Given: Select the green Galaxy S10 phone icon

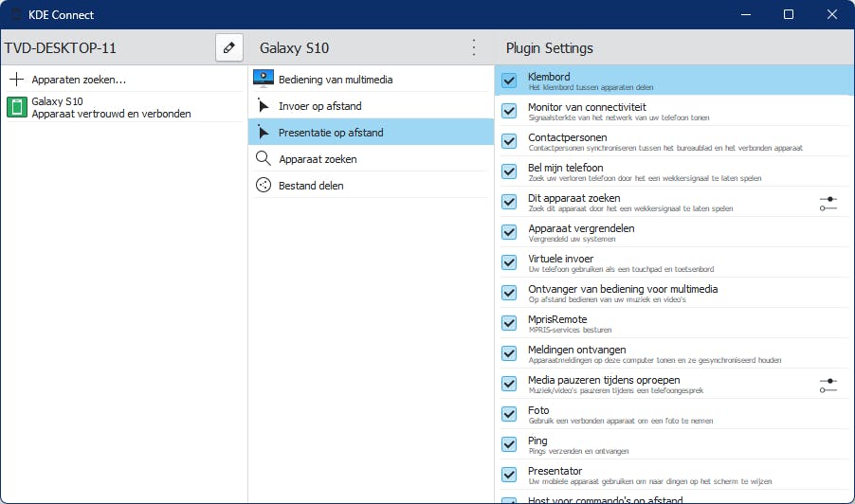Looking at the screenshot, I should click(x=17, y=107).
